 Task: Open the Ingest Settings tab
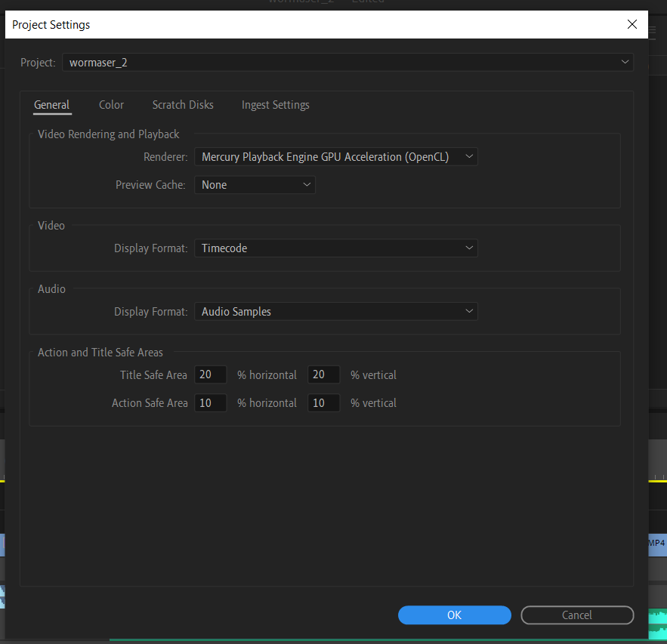[x=275, y=105]
